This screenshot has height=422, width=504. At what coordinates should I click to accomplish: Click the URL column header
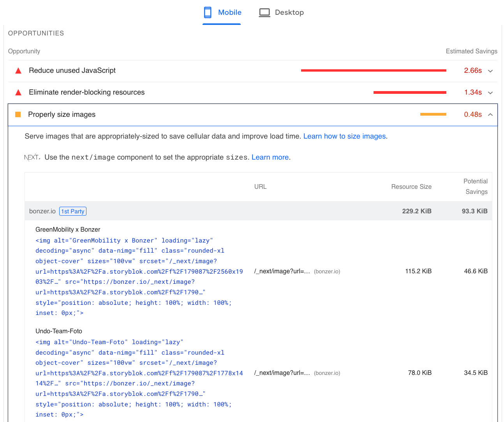261,187
